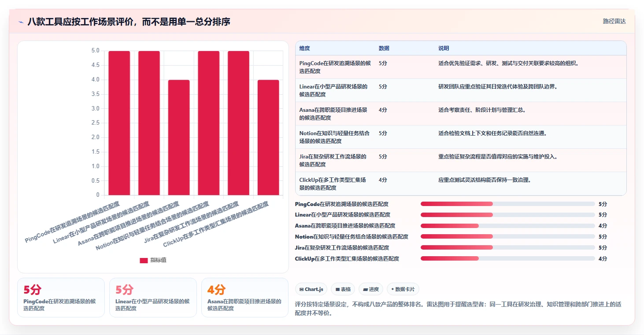Toggle the red 指标值 legend swatch
Screen dimensions: 644x335
click(144, 260)
